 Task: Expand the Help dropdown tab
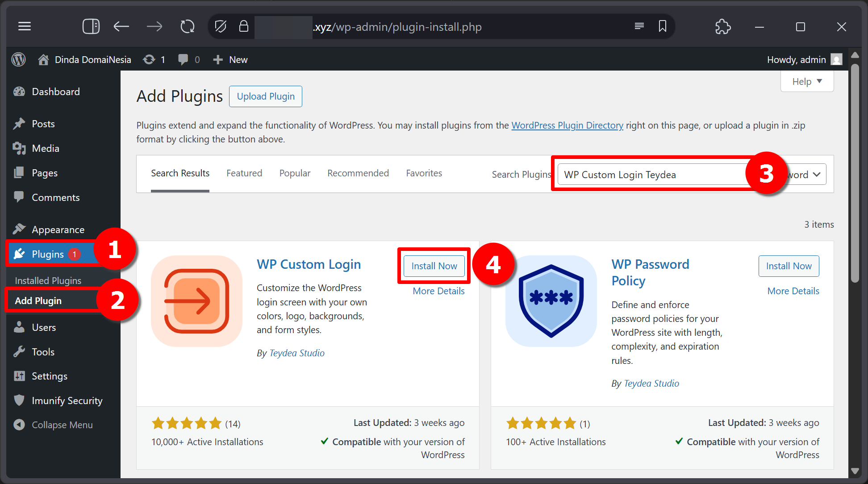(x=807, y=81)
